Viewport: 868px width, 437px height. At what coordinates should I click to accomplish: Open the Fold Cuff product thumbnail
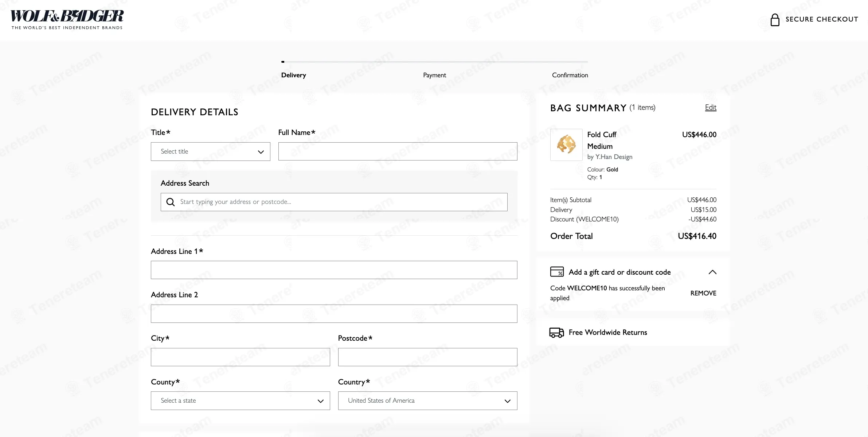pyautogui.click(x=566, y=145)
